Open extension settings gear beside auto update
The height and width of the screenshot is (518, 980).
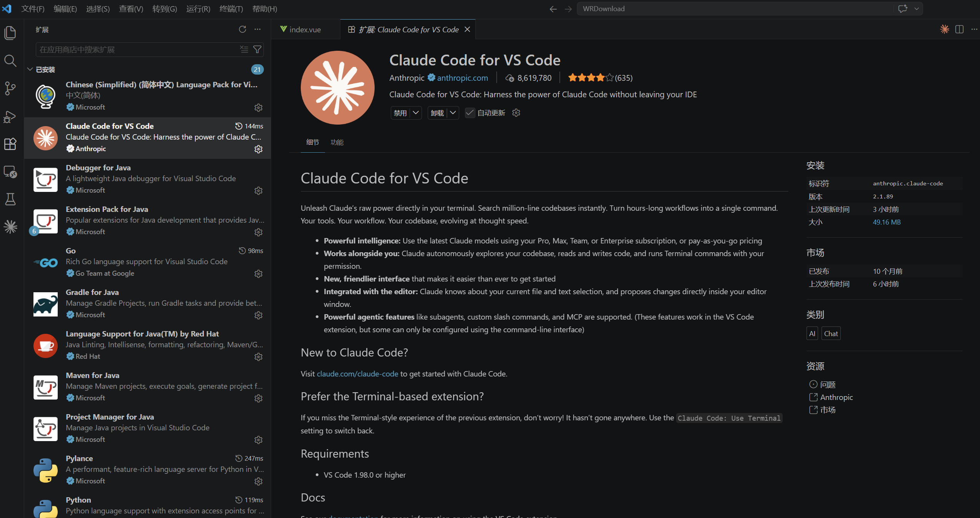516,113
